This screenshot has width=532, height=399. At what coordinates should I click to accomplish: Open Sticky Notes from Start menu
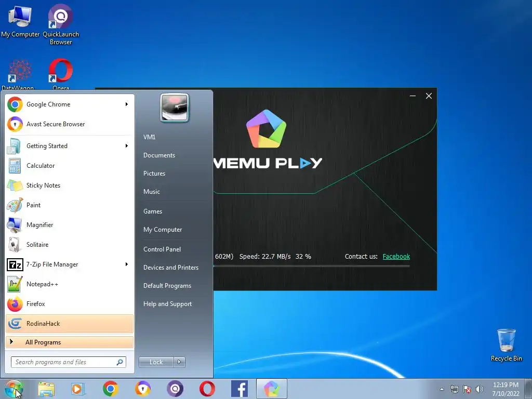click(70, 185)
